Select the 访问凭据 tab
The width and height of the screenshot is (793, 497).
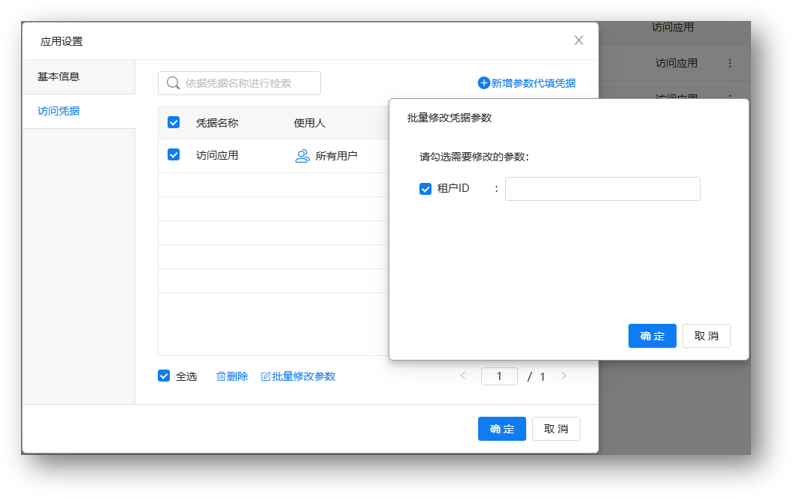point(58,111)
